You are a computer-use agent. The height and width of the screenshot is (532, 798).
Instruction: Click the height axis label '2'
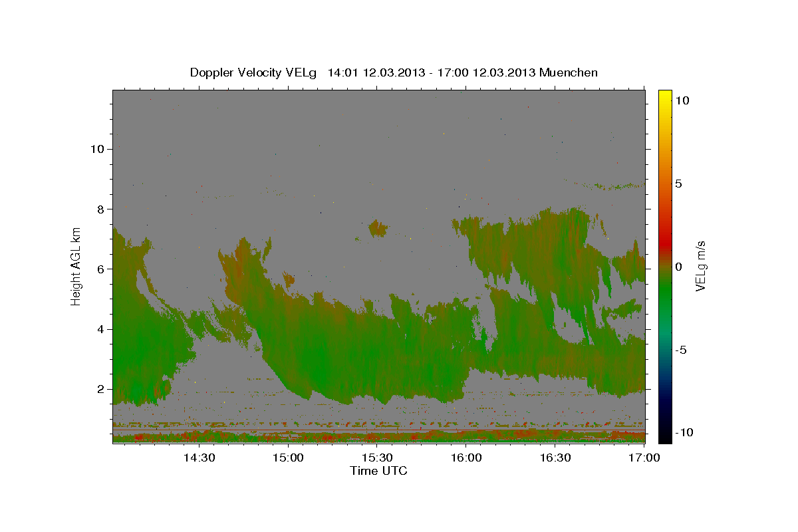[101, 389]
